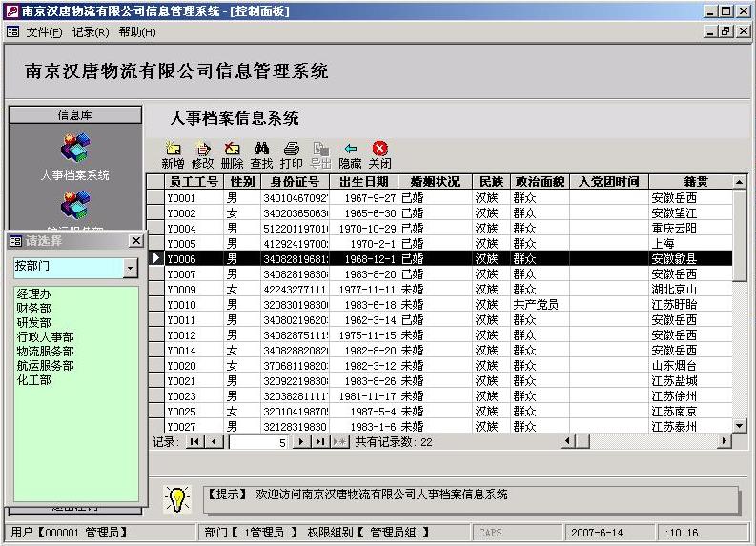
Task: Click the horizontal scrollbar left arrow
Action: pyautogui.click(x=569, y=441)
